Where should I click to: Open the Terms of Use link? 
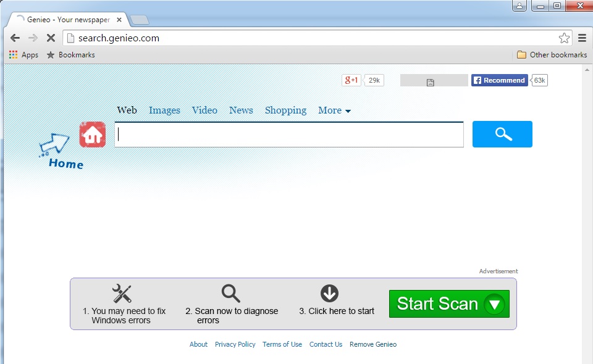click(282, 344)
